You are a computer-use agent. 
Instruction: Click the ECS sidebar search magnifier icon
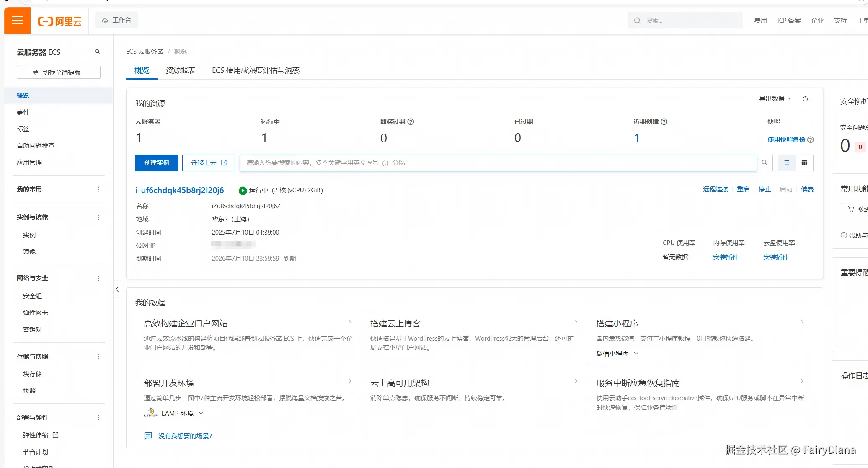click(x=97, y=52)
